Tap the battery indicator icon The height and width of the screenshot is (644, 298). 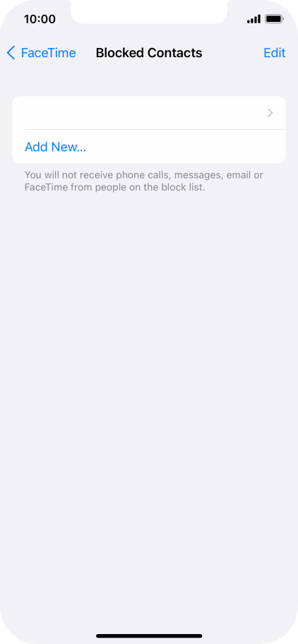point(274,19)
